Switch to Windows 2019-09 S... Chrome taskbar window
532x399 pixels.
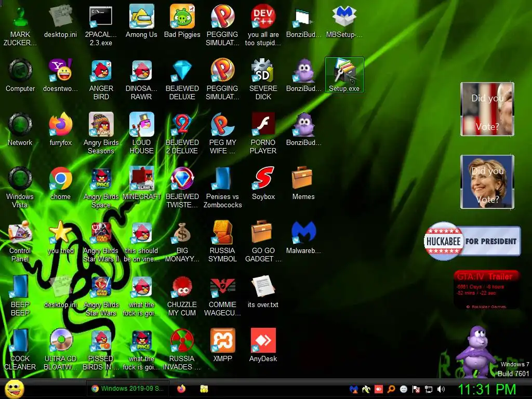coord(128,389)
